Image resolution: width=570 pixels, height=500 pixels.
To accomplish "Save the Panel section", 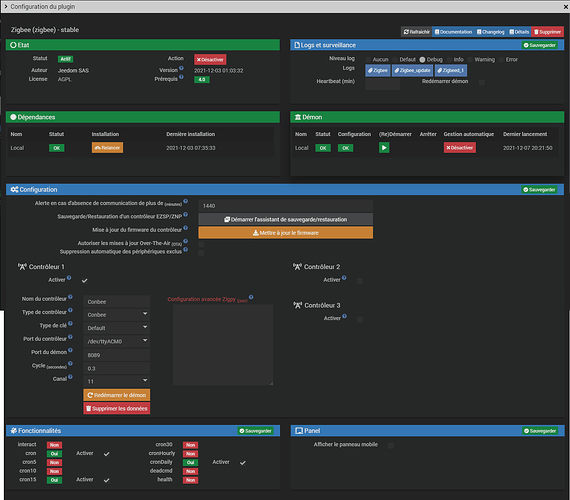I will [x=540, y=431].
